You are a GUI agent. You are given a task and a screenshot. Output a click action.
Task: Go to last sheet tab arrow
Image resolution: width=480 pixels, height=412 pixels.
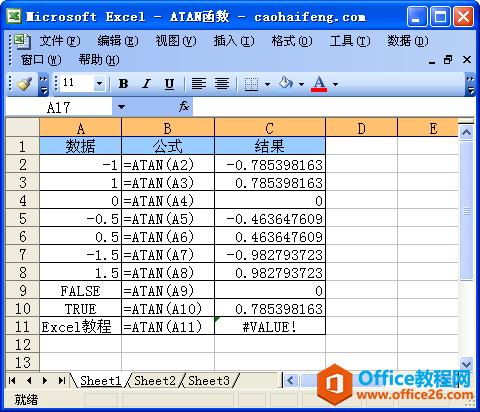pyautogui.click(x=62, y=380)
